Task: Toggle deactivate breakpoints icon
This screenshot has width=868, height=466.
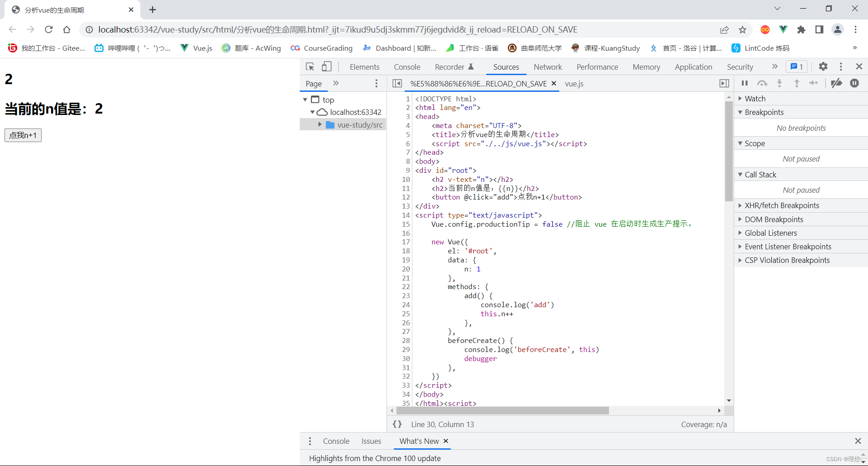Action: 836,83
